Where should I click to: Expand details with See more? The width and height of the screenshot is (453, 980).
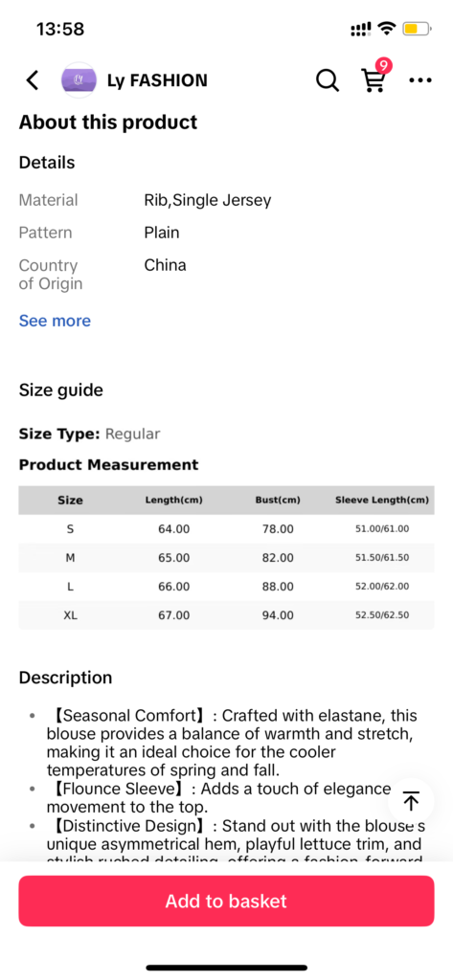coord(55,321)
